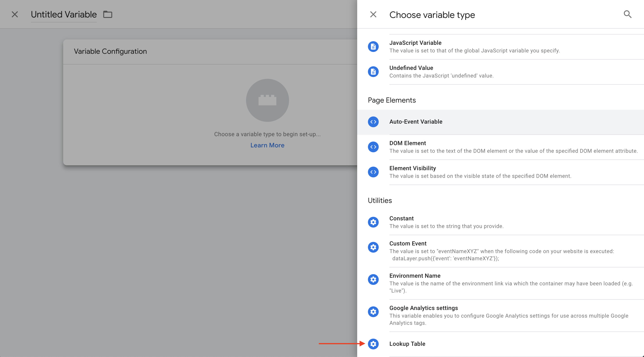Choose Constant variable type
The height and width of the screenshot is (357, 644).
click(501, 222)
